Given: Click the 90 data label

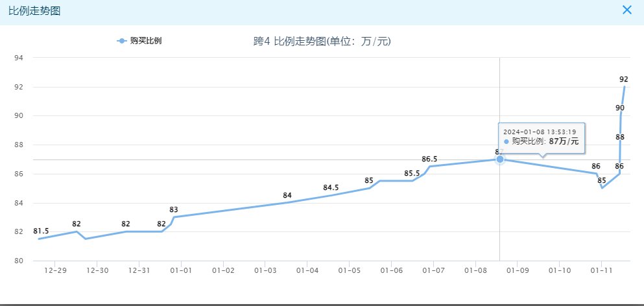Looking at the screenshot, I should (x=620, y=108).
